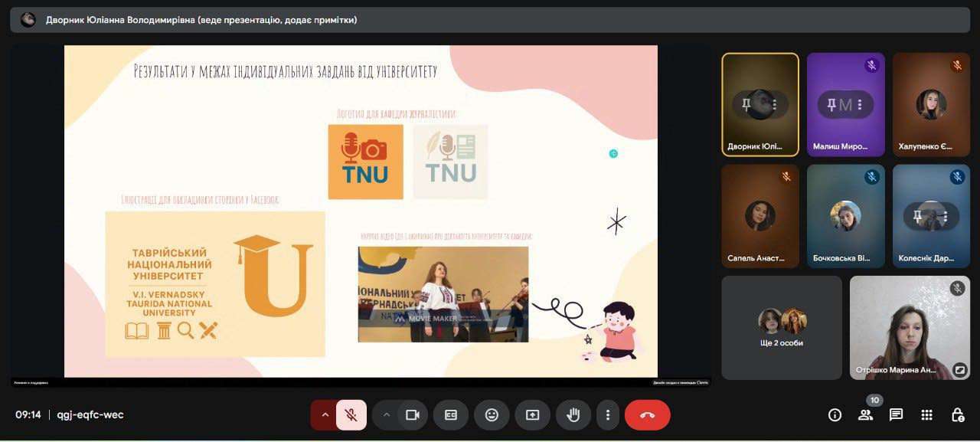980x442 pixels.
Task: Pin the Колеснік Дар... tile
Action: coord(917,216)
